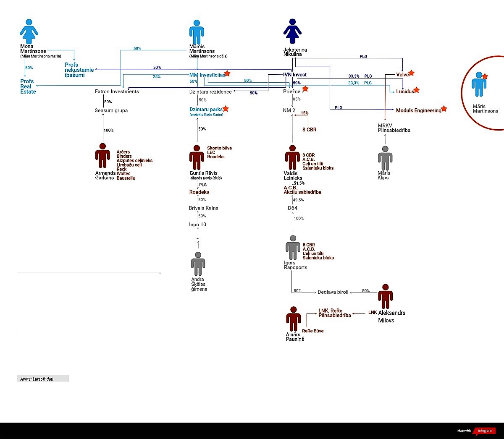Click the red star beside MM Investīcijas
This screenshot has height=439, width=504.
coord(227,73)
